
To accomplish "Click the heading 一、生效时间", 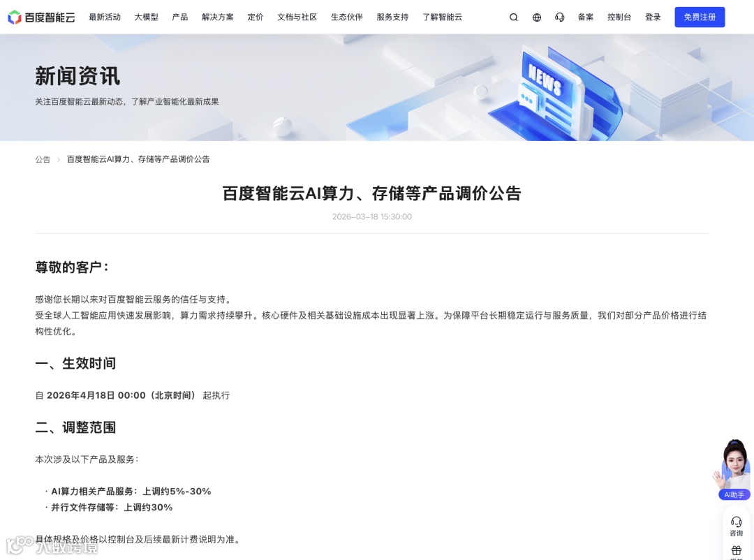I will (75, 364).
